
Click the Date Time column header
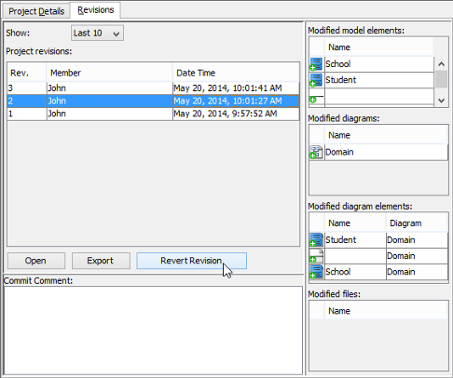(x=236, y=73)
